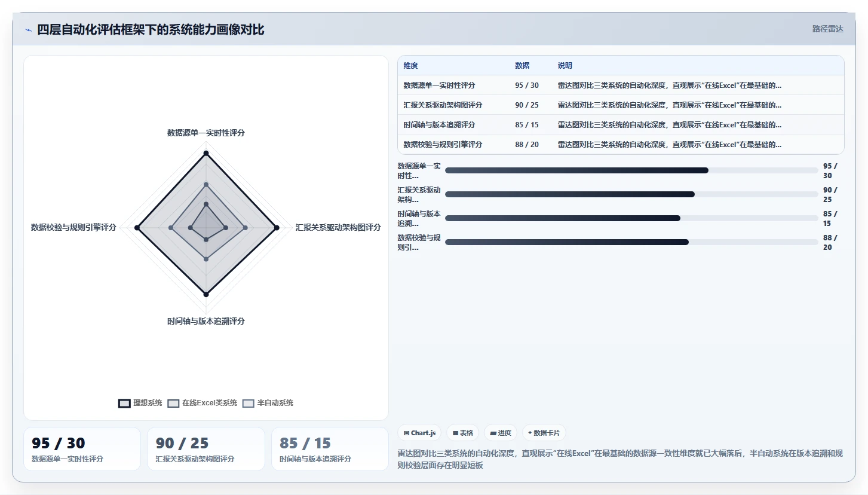The image size is (868, 495).
Task: Select the 表格 tag
Action: coord(462,433)
